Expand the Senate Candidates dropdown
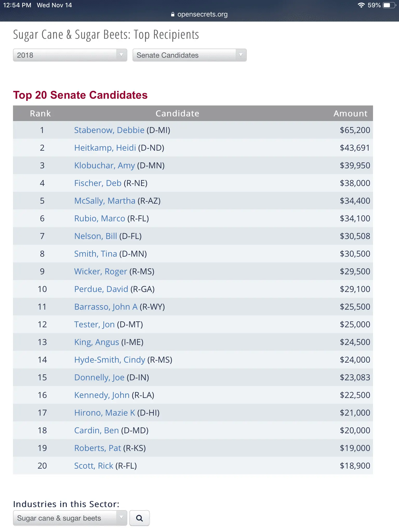Viewport: 399px width, 532px height. 189,55
